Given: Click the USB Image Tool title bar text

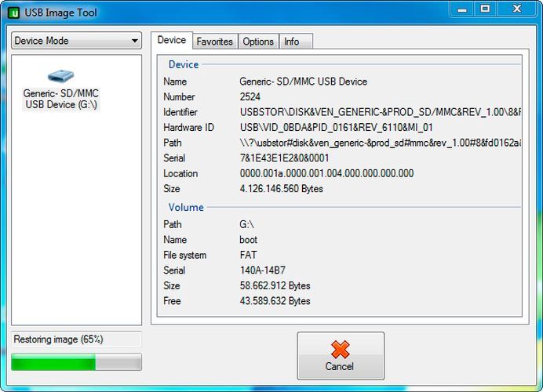Looking at the screenshot, I should coord(61,13).
